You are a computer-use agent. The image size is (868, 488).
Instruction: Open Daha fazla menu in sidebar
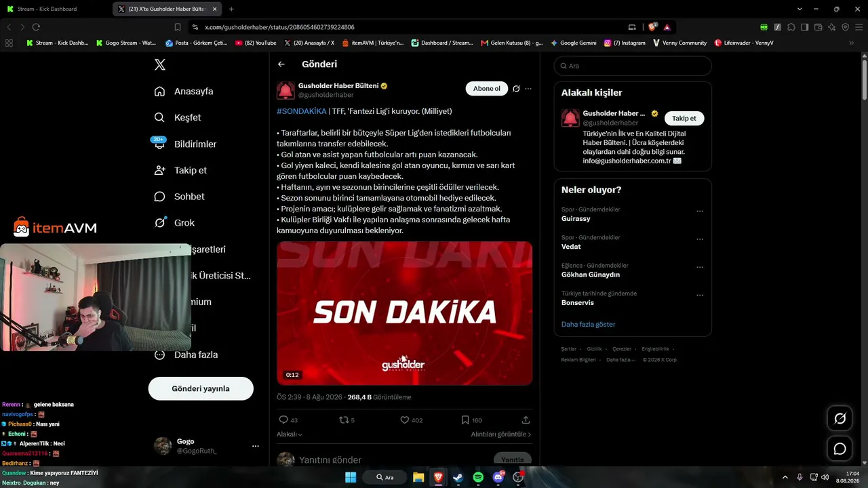pyautogui.click(x=186, y=354)
